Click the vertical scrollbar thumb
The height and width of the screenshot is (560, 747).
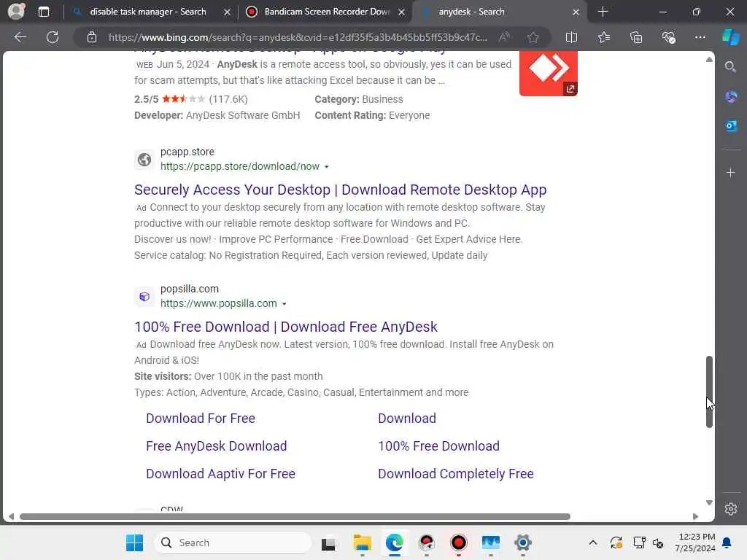709,392
